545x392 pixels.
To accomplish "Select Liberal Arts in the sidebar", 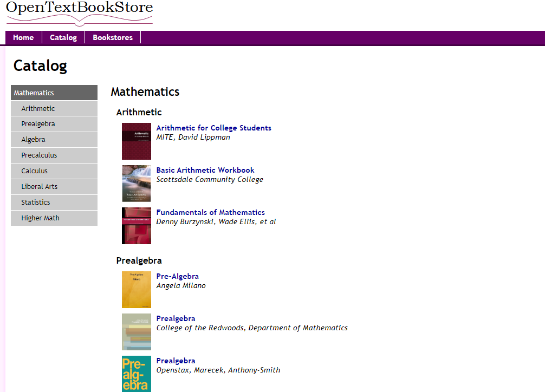I will (54, 187).
